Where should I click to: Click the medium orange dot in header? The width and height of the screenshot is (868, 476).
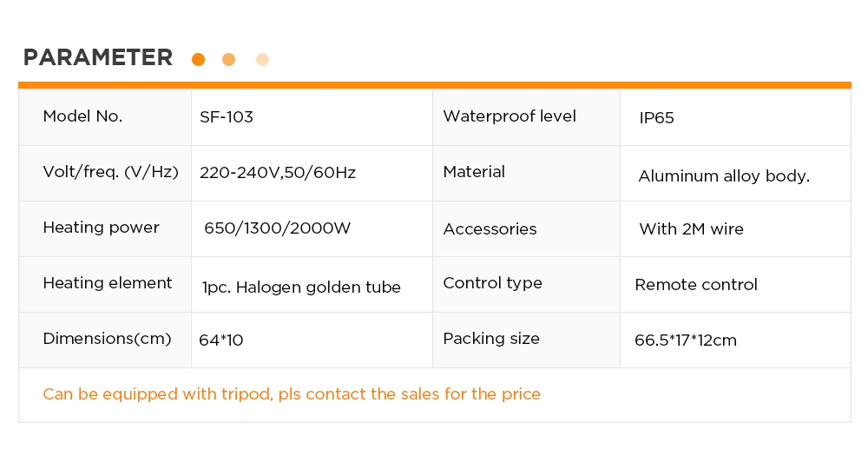229,60
